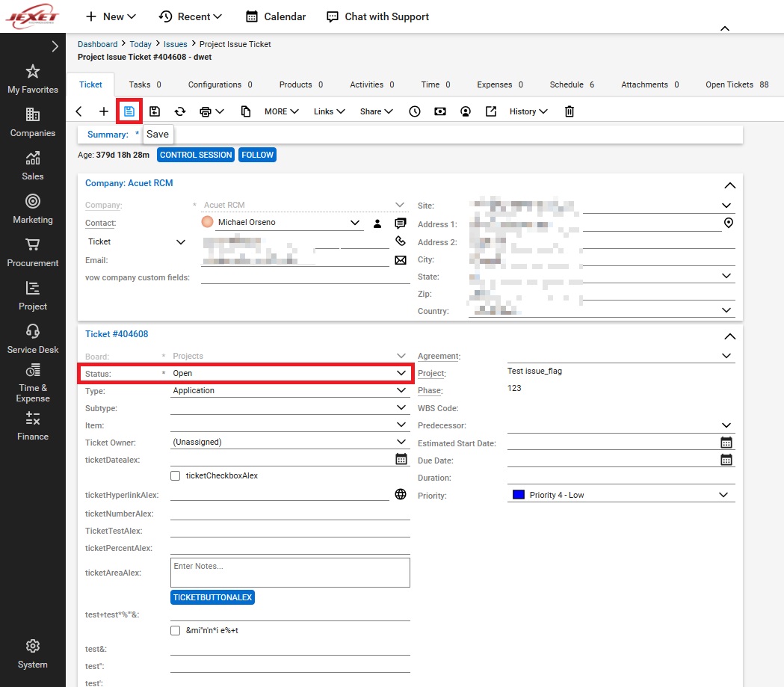Open the Status dropdown showing Open
This screenshot has height=687, width=784.
[x=401, y=373]
